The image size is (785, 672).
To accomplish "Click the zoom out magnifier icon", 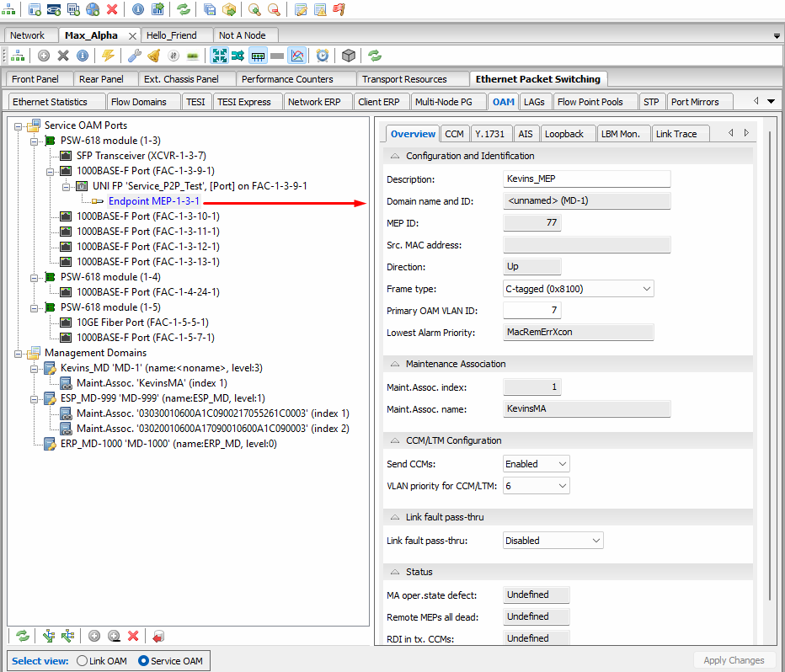I will (274, 9).
